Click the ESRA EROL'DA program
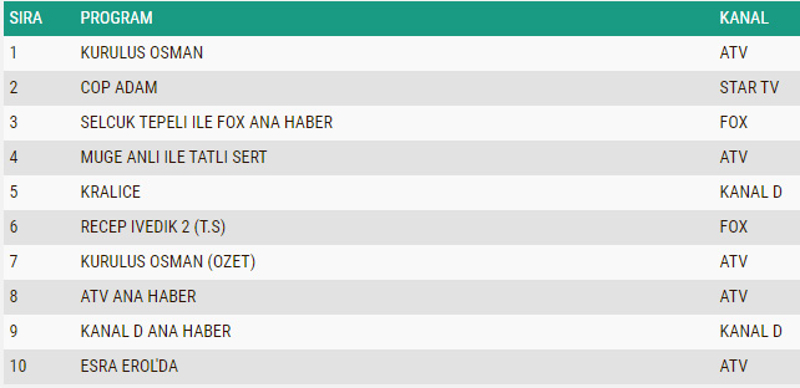Screen dimensions: 800x388 point(129,366)
